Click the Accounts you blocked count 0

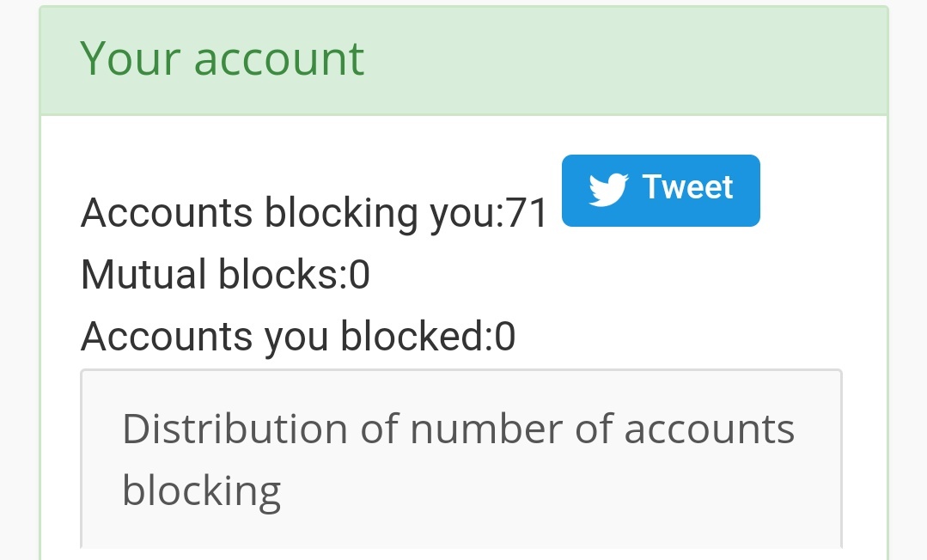point(505,337)
